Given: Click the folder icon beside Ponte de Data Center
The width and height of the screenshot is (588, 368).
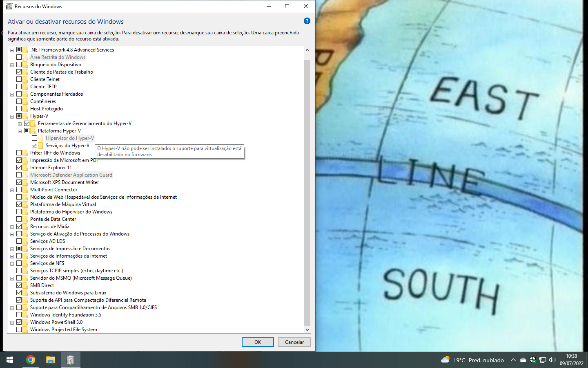Looking at the screenshot, I should pos(25,219).
